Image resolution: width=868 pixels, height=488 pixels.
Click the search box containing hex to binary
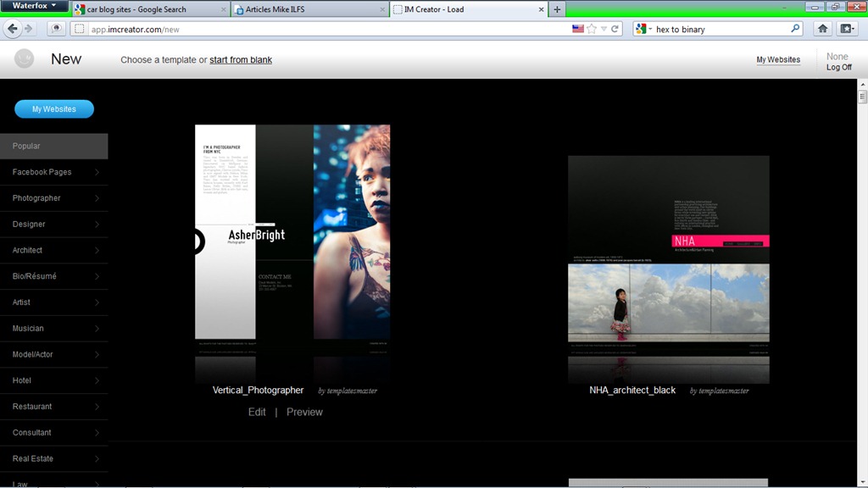(x=720, y=30)
